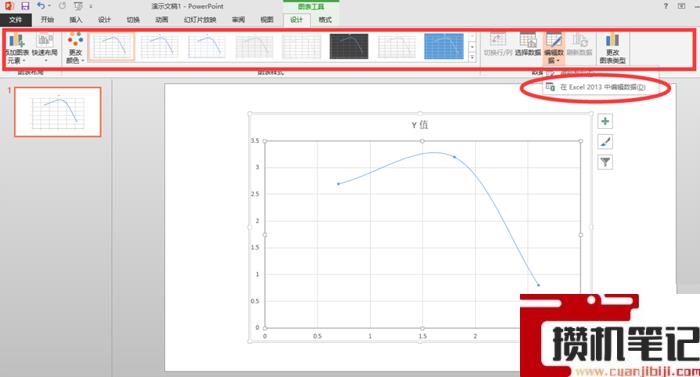This screenshot has height=377, width=700.
Task: Open the 审阅 (Review) tab
Action: tap(238, 20)
